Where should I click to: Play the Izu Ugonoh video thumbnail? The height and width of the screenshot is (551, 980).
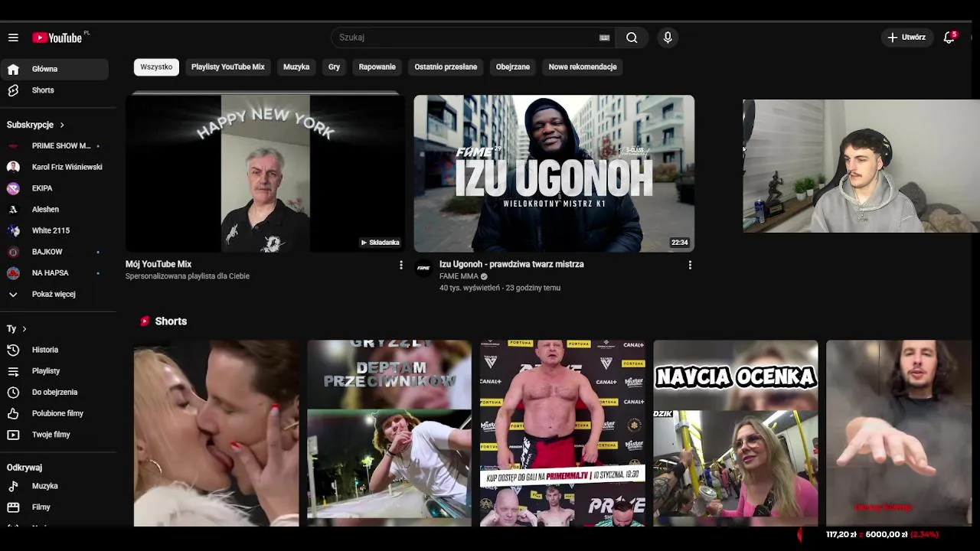click(554, 174)
